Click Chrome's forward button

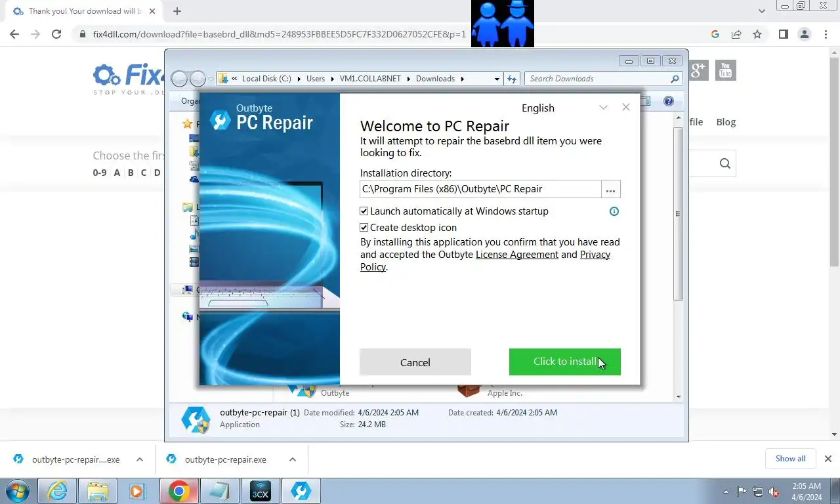tap(35, 34)
